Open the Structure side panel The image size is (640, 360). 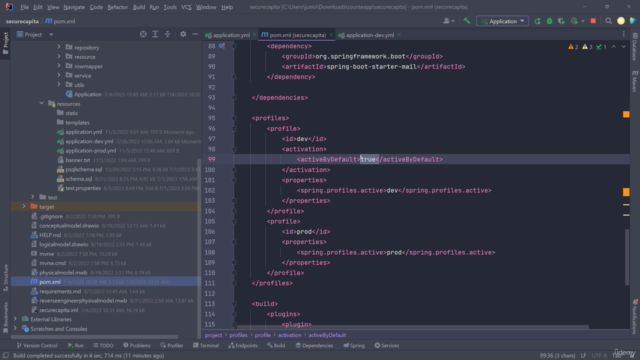tap(5, 278)
